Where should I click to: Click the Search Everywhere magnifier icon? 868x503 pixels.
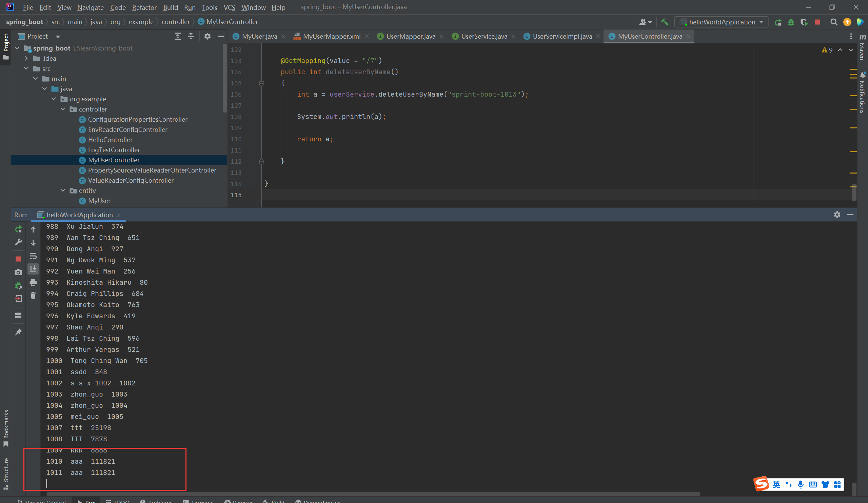(833, 22)
